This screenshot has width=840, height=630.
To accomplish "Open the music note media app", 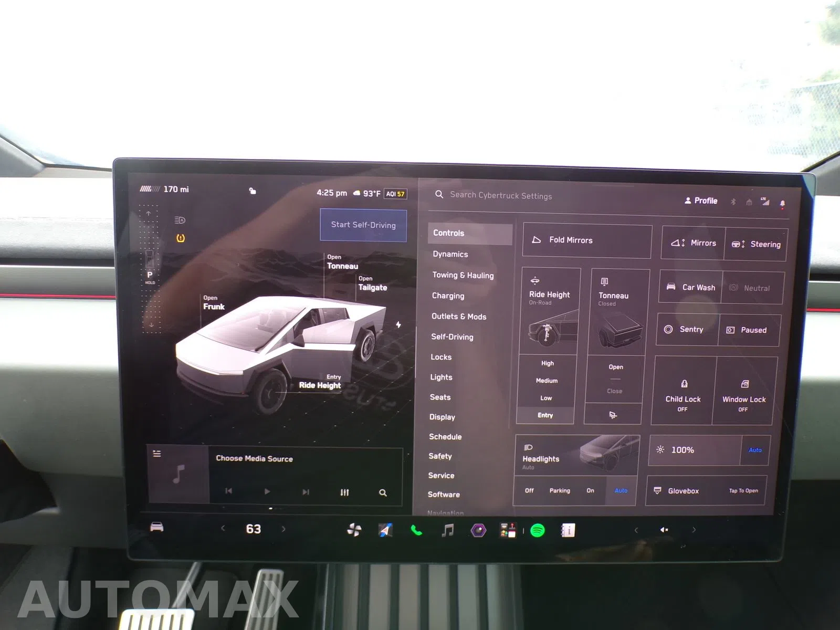I will pos(447,530).
